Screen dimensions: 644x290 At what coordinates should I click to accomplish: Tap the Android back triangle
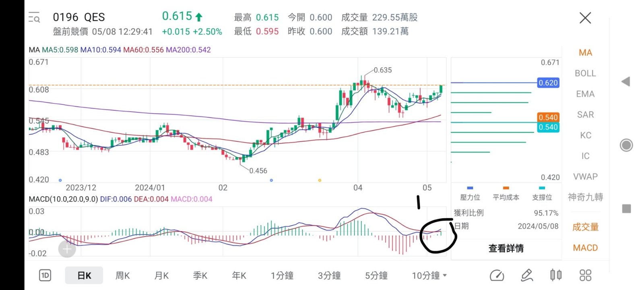tap(625, 82)
